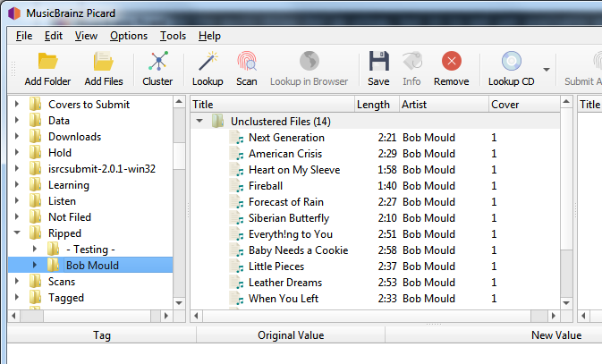Viewport: 602px width, 364px height.
Task: Click Lookup in Browser globe icon
Action: pyautogui.click(x=309, y=61)
